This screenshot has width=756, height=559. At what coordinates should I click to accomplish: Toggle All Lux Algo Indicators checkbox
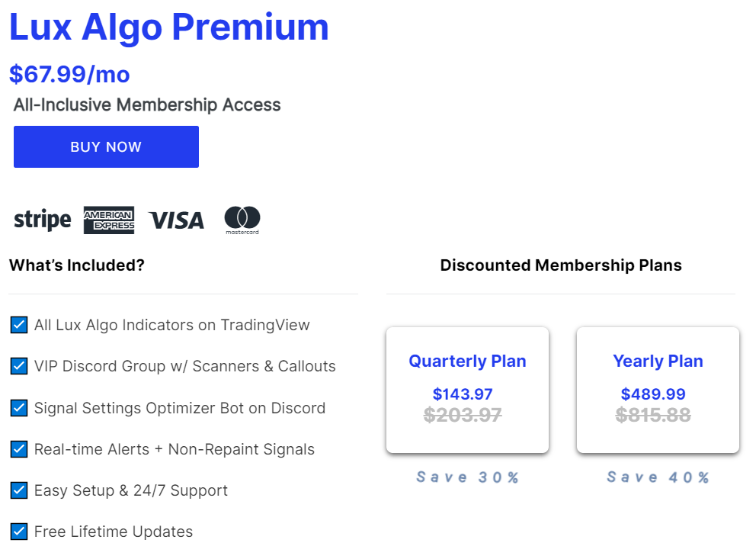pos(19,325)
